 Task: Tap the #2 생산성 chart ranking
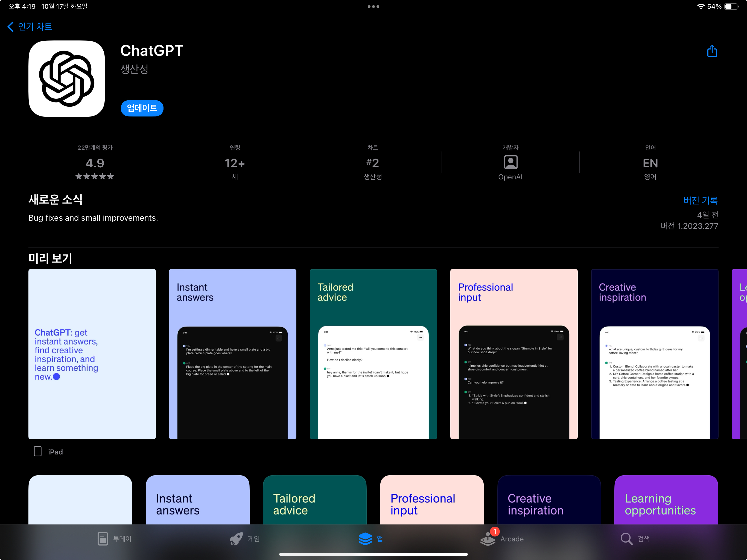(x=372, y=164)
